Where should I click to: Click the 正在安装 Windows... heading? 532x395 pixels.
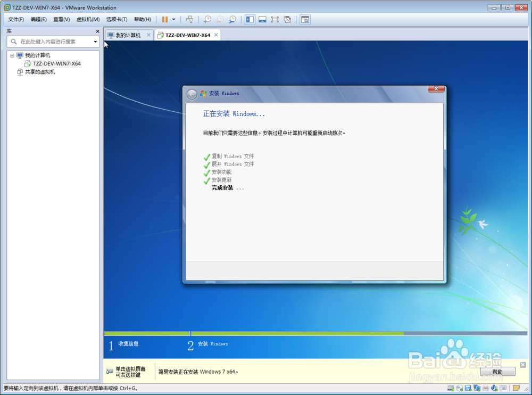pyautogui.click(x=234, y=114)
